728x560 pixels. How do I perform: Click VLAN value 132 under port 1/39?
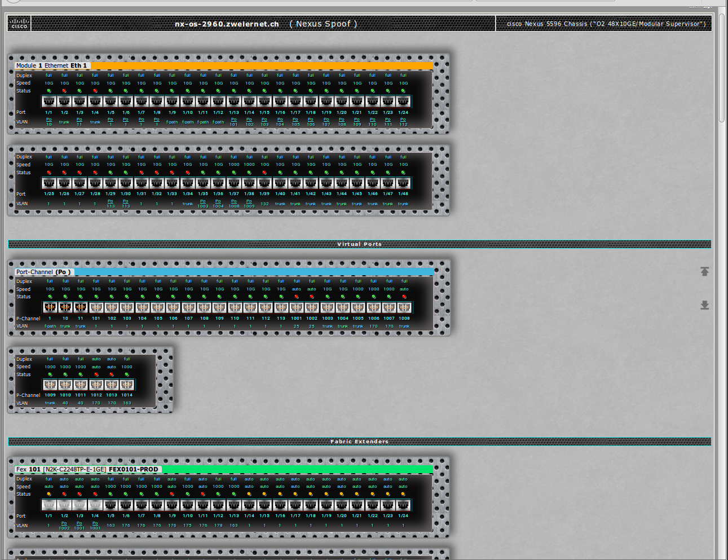tap(264, 204)
